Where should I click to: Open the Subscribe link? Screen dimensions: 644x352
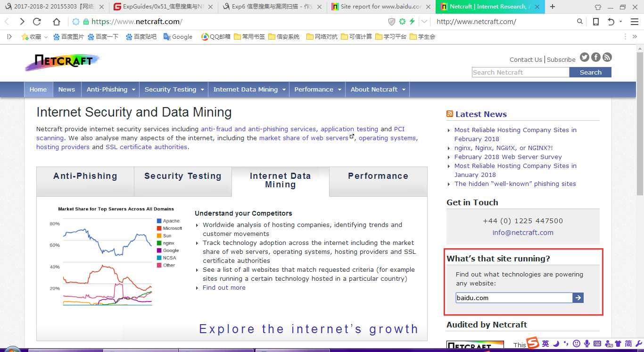click(561, 59)
